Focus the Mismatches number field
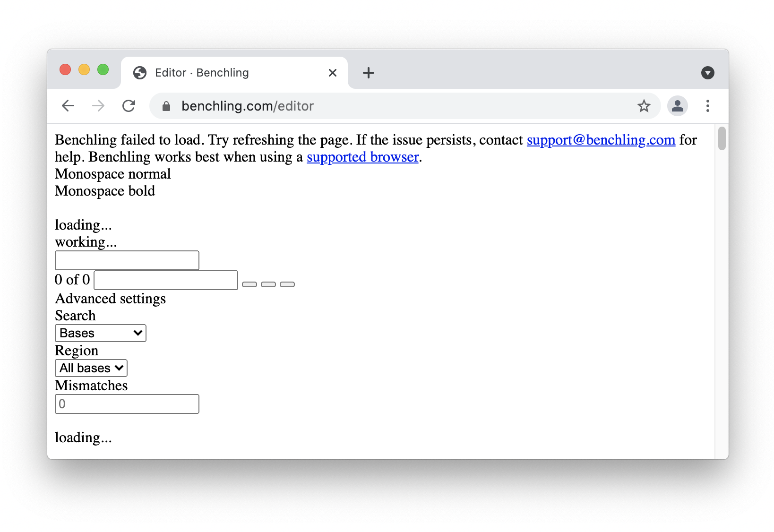 [x=127, y=404]
